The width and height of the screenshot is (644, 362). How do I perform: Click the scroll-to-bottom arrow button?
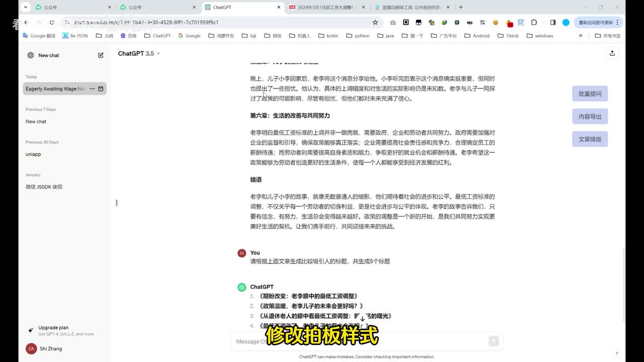pyautogui.click(x=362, y=319)
